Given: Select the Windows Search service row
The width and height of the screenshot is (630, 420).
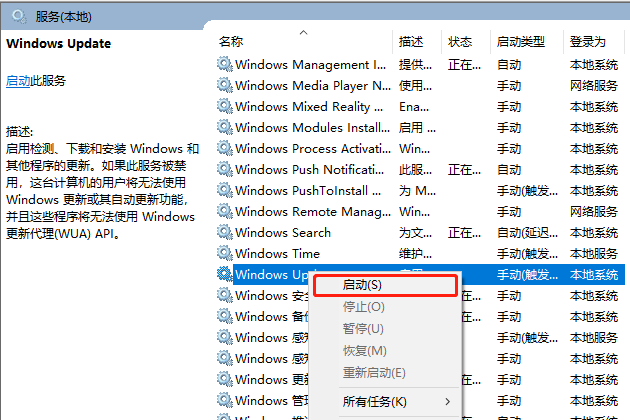Looking at the screenshot, I should point(421,232).
